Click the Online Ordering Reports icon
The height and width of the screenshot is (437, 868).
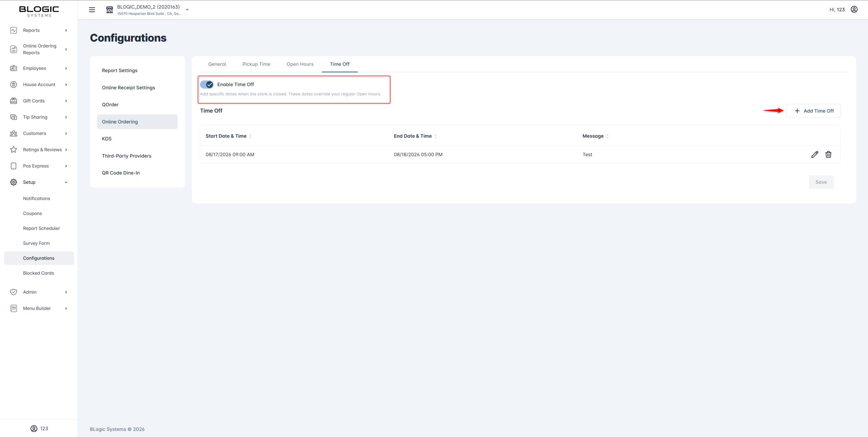[14, 49]
